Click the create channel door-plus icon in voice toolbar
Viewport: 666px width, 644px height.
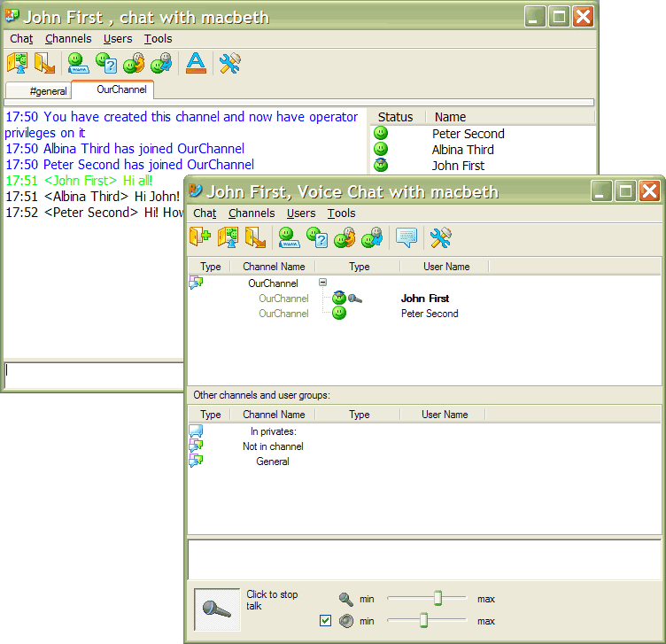point(199,237)
